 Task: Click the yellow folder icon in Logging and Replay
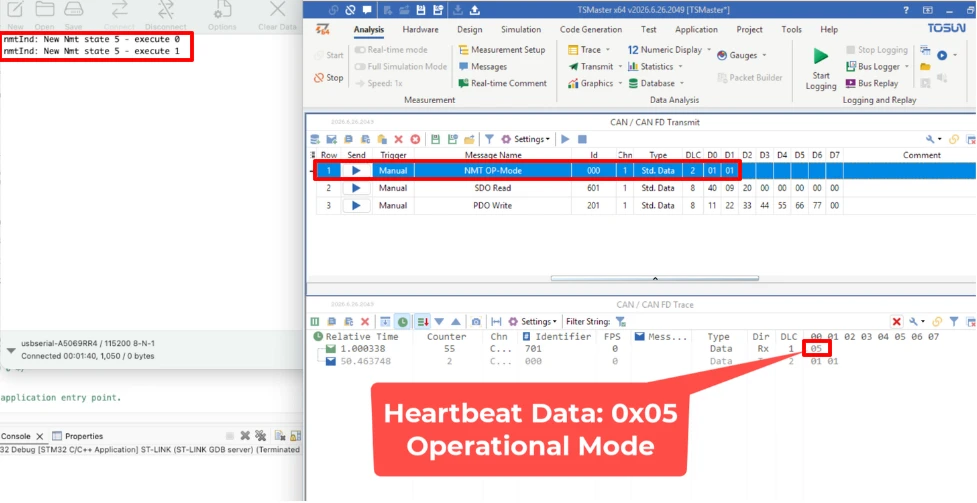(x=925, y=67)
